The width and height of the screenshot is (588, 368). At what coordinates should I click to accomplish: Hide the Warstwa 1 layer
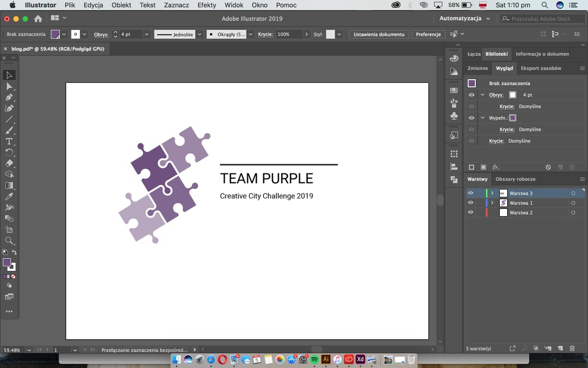471,203
